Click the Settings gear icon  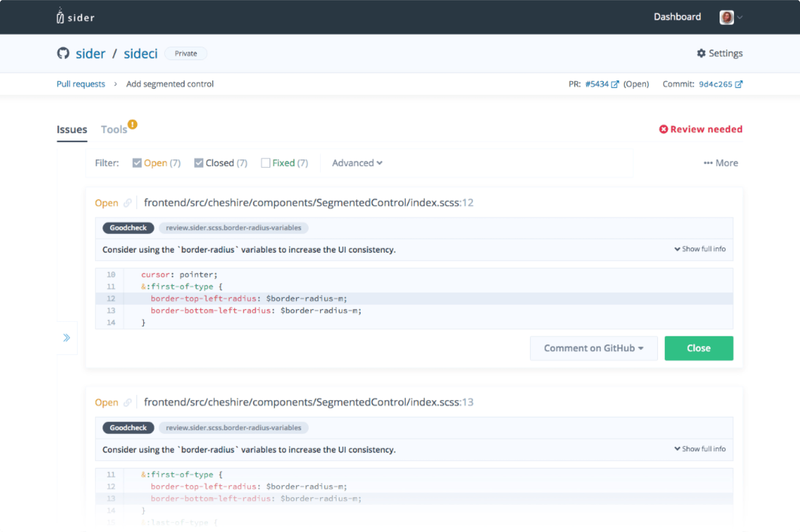click(x=701, y=53)
